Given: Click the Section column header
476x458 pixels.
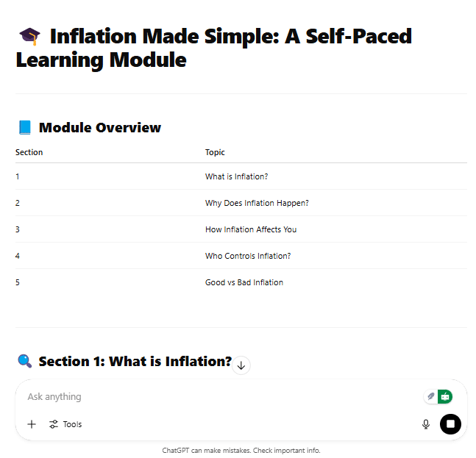Looking at the screenshot, I should [29, 152].
